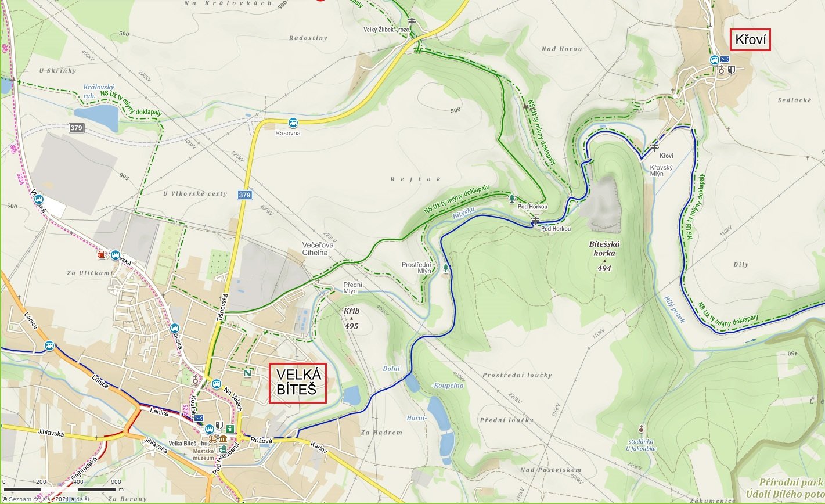This screenshot has height=504, width=825.
Task: Click the Lánice bus stop icon
Action: pyautogui.click(x=50, y=345)
